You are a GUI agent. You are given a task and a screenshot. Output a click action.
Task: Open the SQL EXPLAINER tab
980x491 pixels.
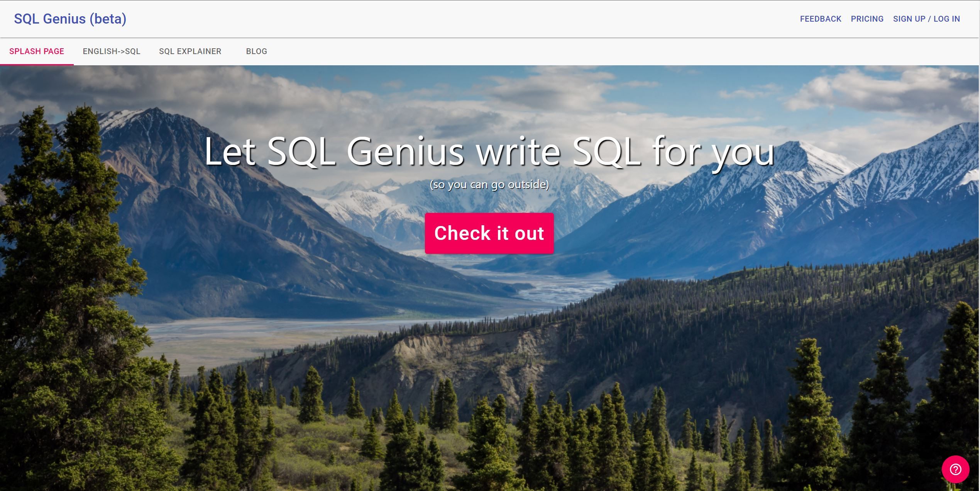point(190,51)
